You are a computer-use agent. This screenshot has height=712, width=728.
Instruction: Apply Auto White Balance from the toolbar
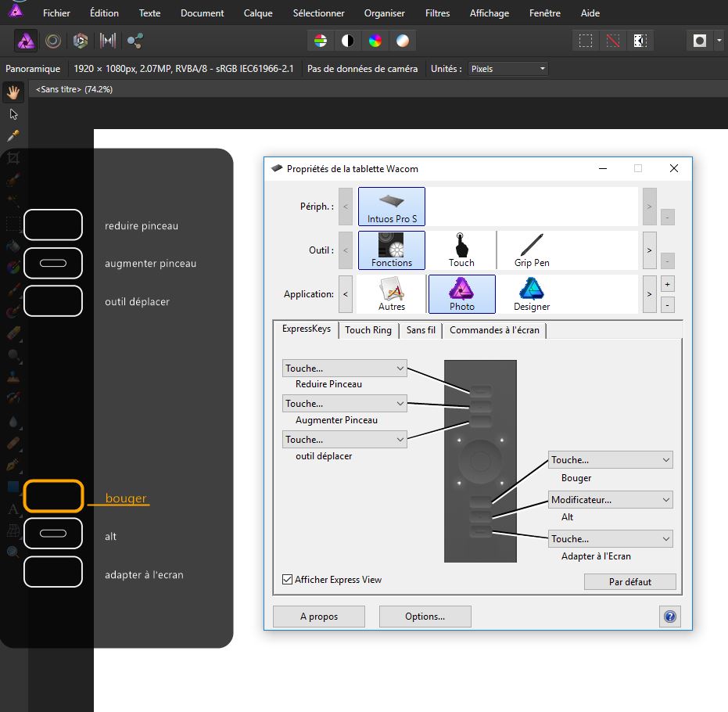click(403, 41)
